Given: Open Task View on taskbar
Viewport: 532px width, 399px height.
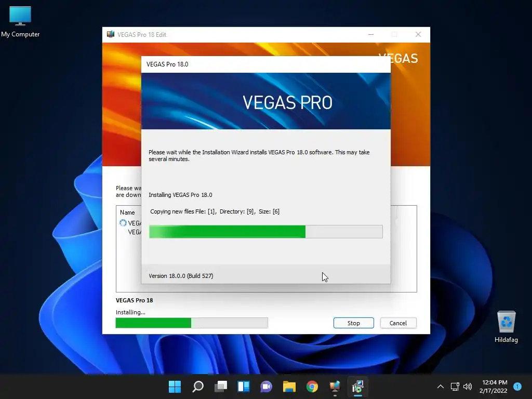Looking at the screenshot, I should (x=220, y=387).
